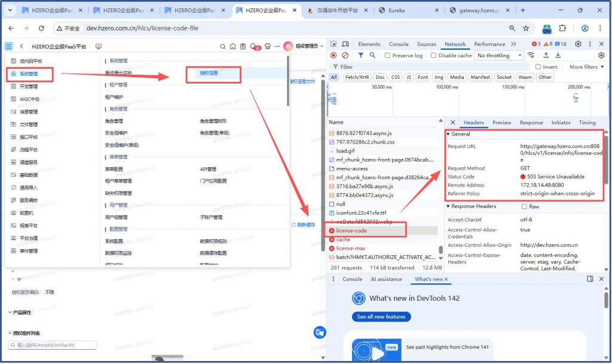Tick the Invert filter checkbox
Image resolution: width=612 pixels, height=364 pixels.
click(538, 67)
